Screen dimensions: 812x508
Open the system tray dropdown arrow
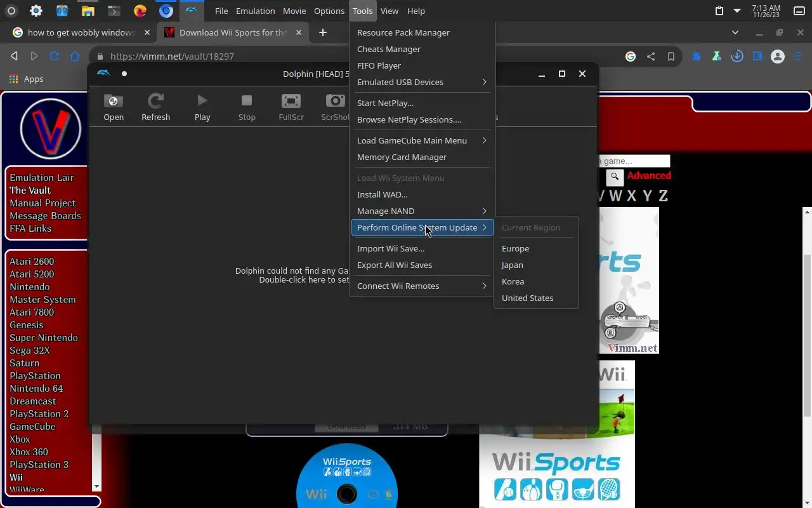pos(737,11)
